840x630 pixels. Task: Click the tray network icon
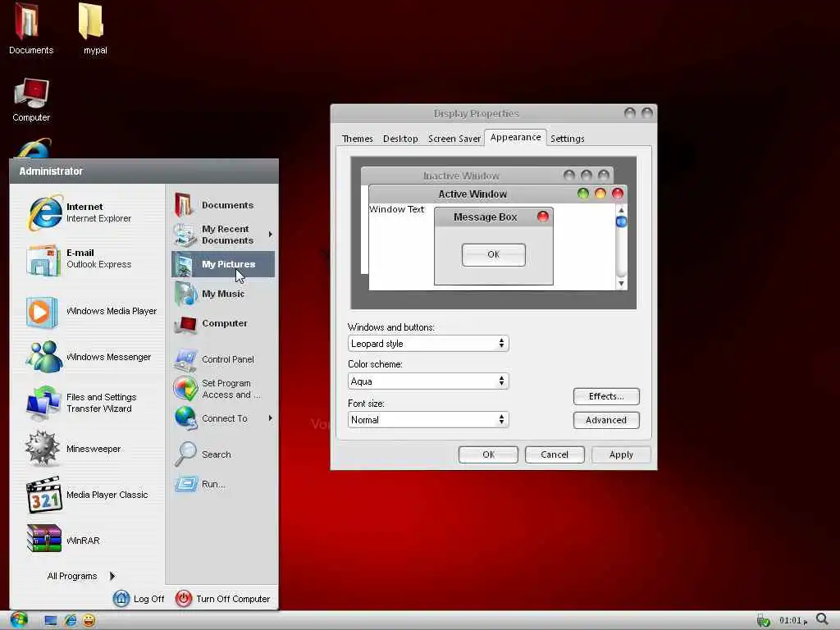pos(763,621)
